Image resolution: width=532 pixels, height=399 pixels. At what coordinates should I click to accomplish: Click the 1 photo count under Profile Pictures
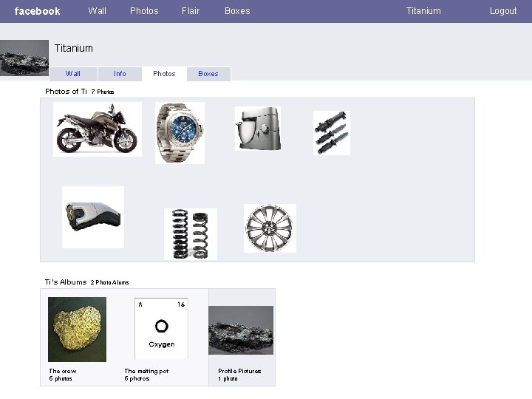pyautogui.click(x=228, y=378)
